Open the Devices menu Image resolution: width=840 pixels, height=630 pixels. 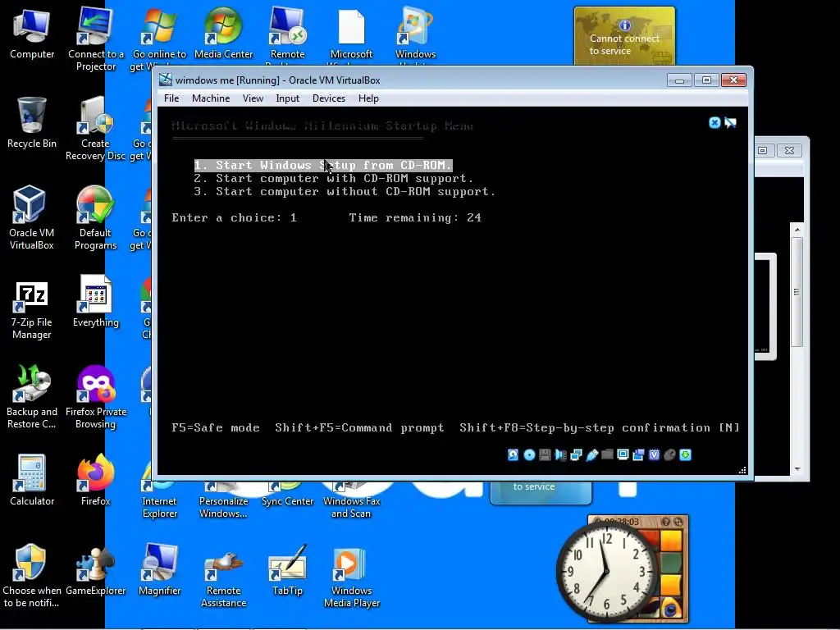tap(329, 98)
